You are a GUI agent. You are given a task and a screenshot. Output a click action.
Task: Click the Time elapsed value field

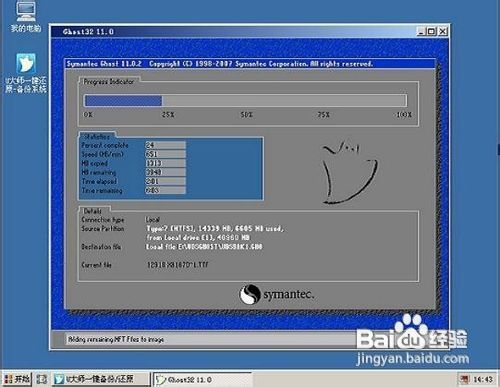(165, 181)
